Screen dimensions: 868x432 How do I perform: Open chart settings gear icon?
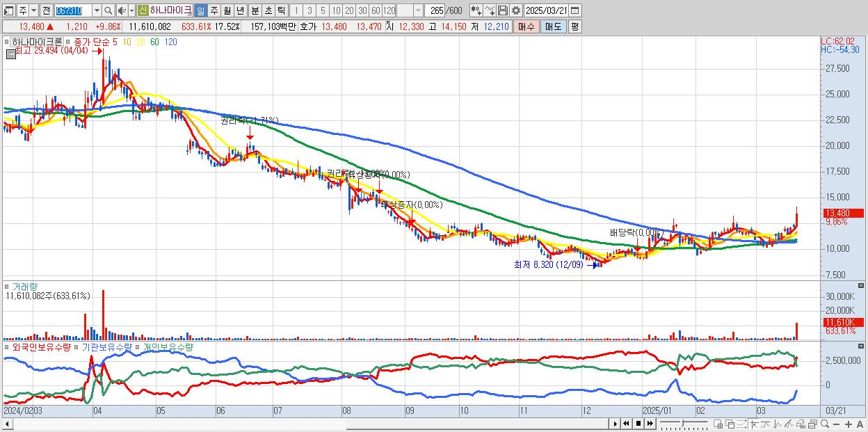[516, 10]
